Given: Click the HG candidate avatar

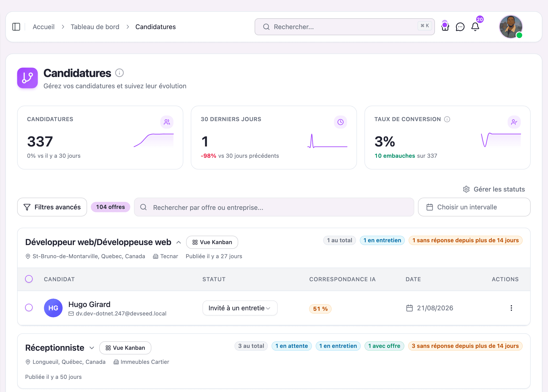Looking at the screenshot, I should [x=53, y=308].
